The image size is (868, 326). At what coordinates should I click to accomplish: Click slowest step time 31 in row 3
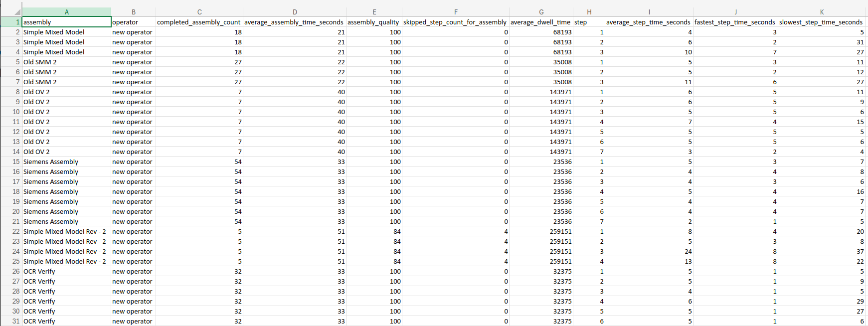860,42
